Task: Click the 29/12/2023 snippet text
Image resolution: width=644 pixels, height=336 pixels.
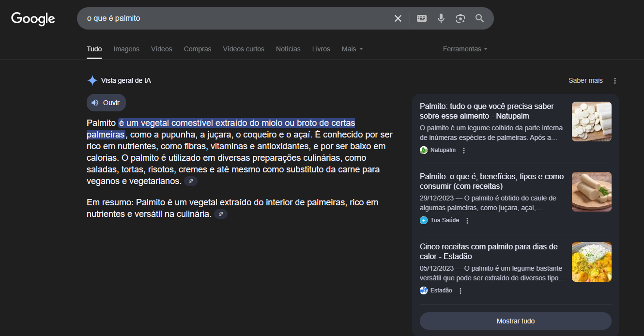Action: pos(489,203)
